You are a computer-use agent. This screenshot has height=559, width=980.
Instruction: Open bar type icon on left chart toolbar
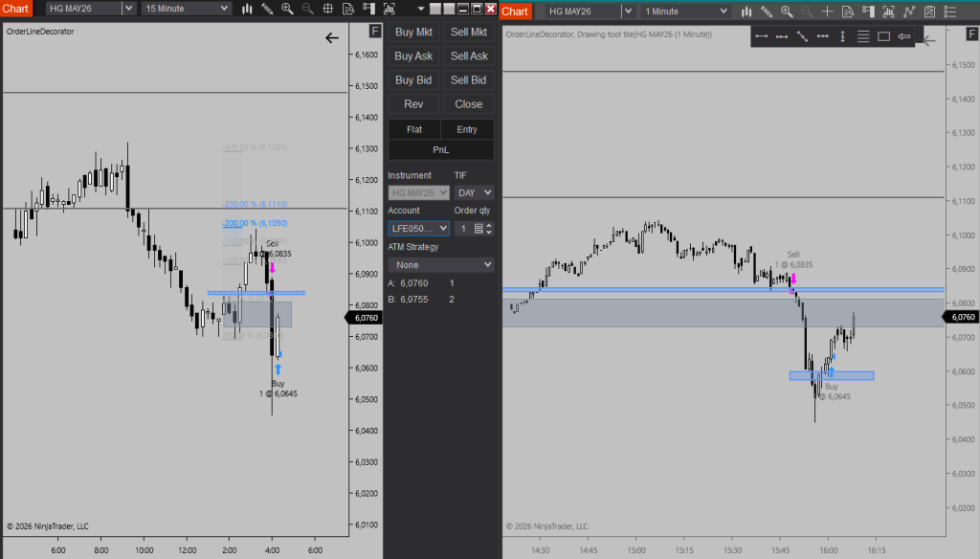click(x=246, y=9)
